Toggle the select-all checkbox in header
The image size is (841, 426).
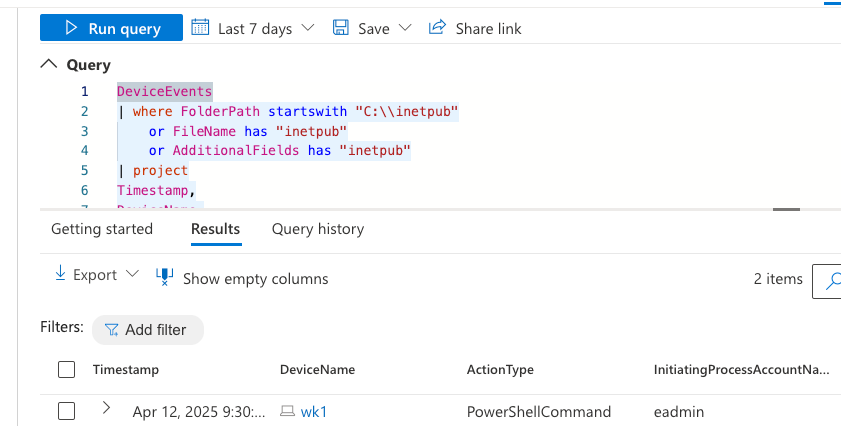[67, 370]
